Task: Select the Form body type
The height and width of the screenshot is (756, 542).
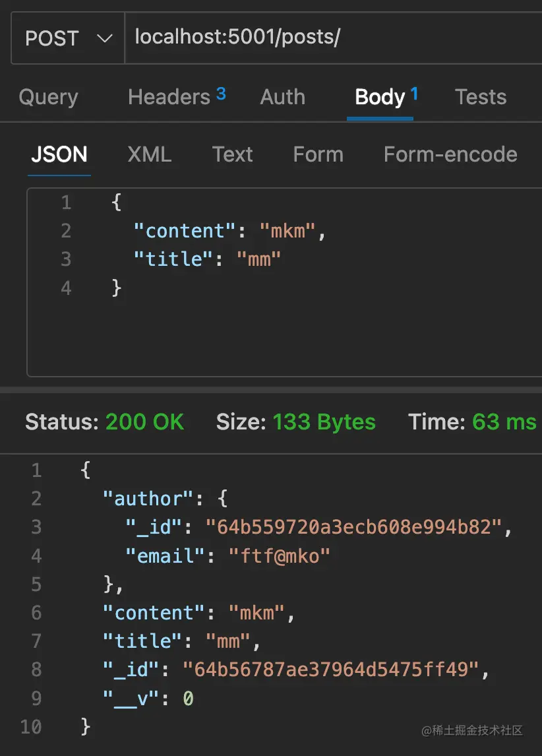Action: click(318, 154)
